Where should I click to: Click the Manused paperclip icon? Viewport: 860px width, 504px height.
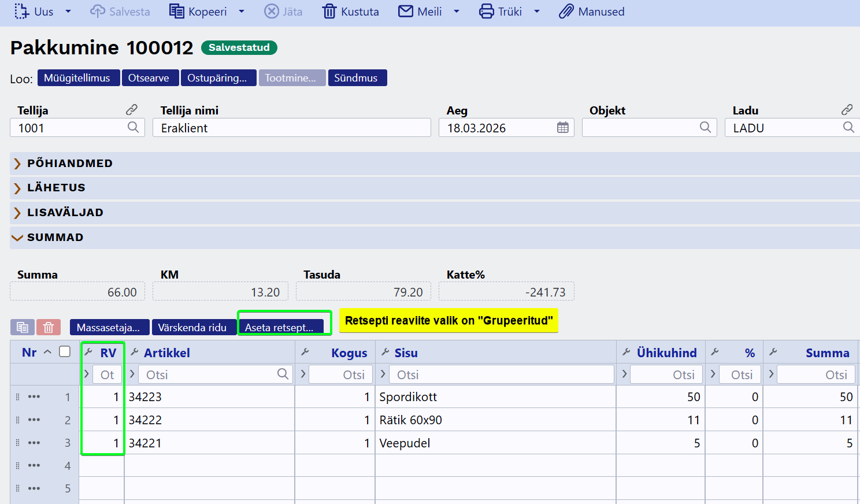[566, 12]
